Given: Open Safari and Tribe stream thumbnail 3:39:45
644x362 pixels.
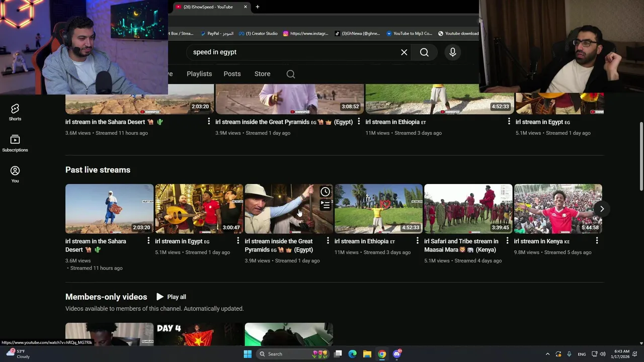Looking at the screenshot, I should [x=468, y=209].
